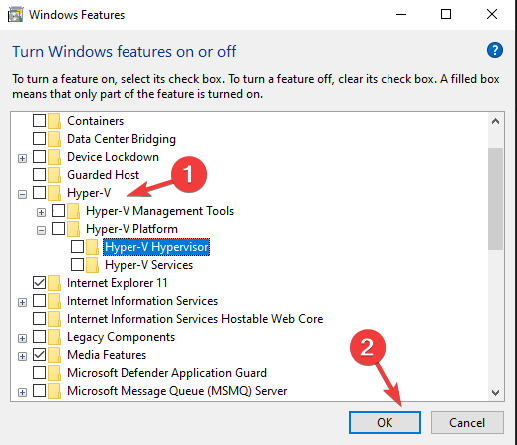Check the Hyper-V Management Tools checkbox
This screenshot has height=445, width=517.
point(58,211)
